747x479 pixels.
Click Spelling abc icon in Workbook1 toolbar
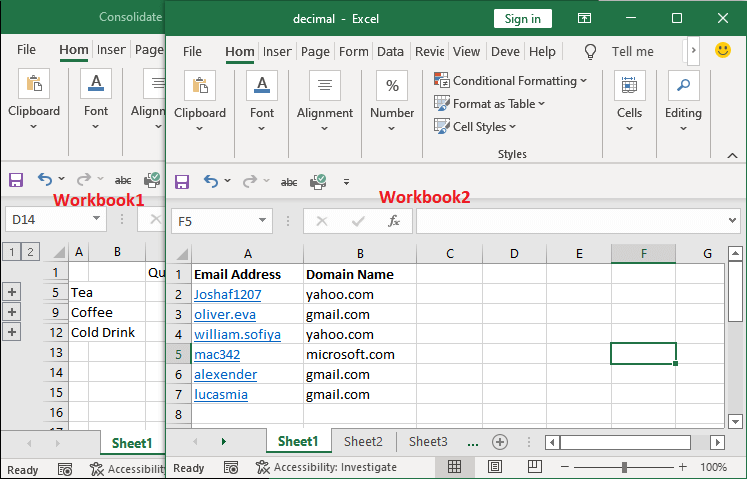point(123,180)
